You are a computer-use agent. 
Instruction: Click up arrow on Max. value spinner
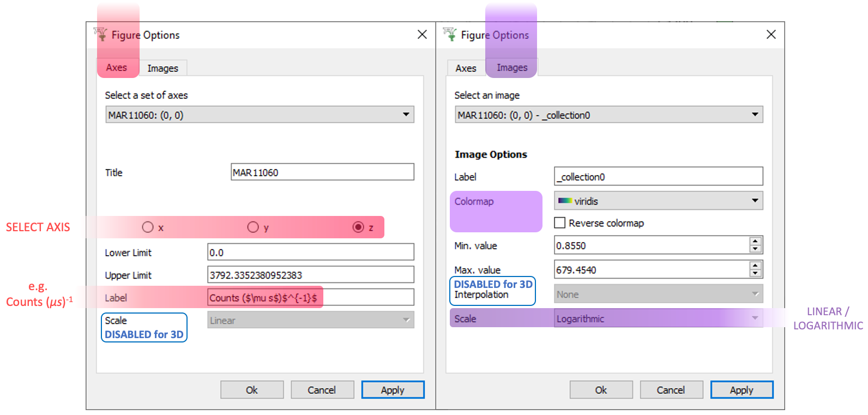[755, 266]
